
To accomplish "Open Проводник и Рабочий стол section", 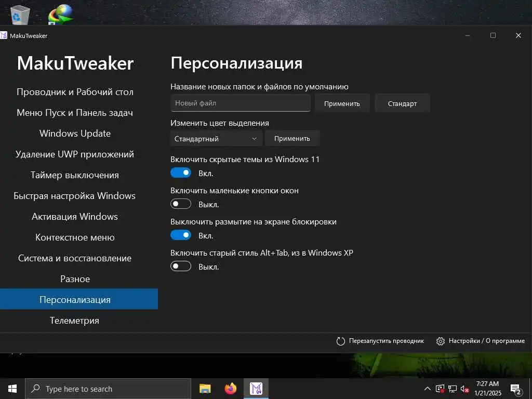I will click(75, 92).
